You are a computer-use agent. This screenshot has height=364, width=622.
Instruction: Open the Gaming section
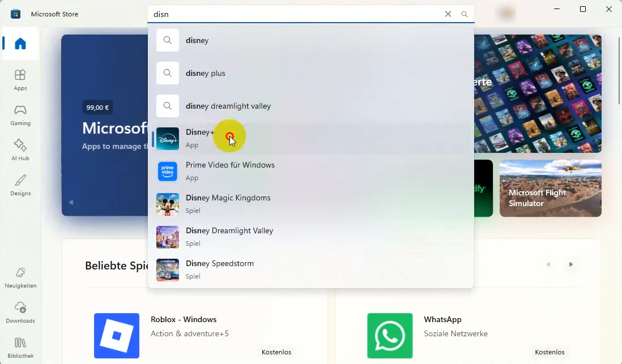(x=20, y=115)
